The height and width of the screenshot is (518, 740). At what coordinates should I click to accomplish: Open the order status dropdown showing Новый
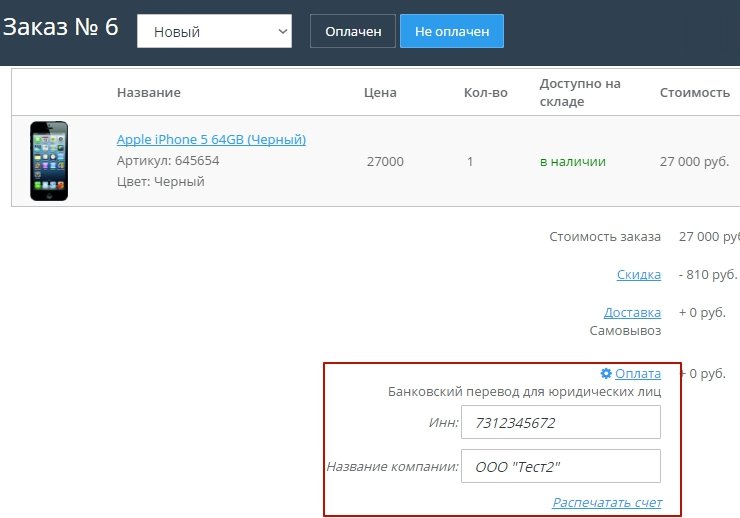point(214,31)
